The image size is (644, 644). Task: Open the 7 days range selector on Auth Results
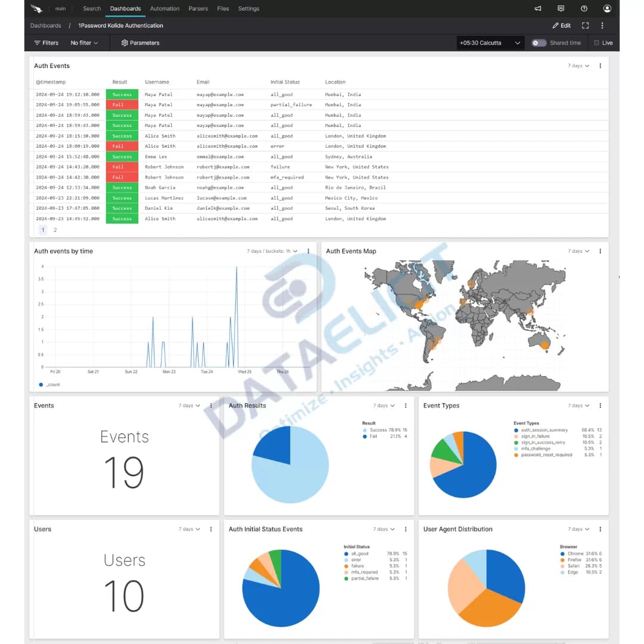[383, 405]
